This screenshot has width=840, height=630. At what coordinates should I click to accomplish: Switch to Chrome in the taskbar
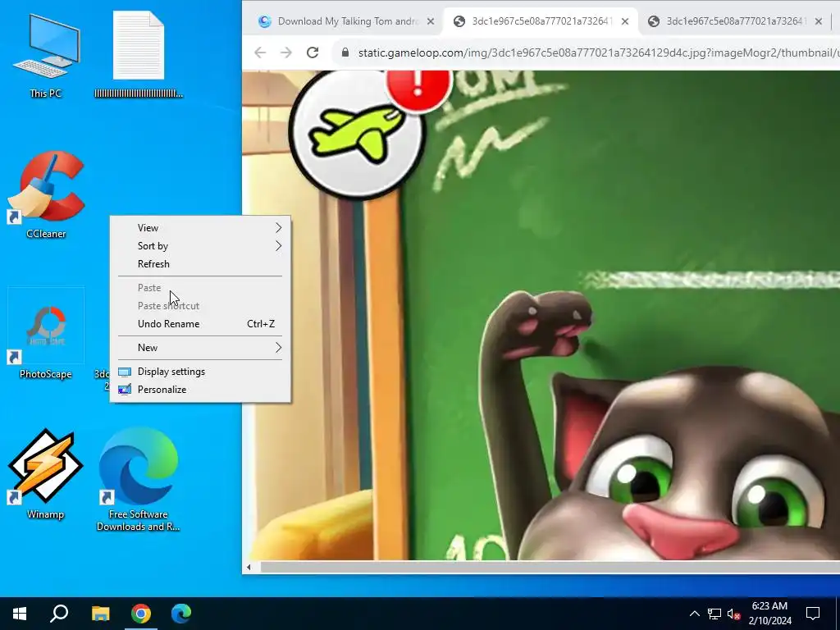click(141, 614)
